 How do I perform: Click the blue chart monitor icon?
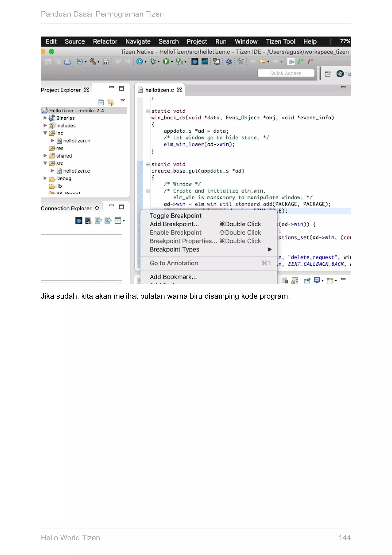[205, 62]
